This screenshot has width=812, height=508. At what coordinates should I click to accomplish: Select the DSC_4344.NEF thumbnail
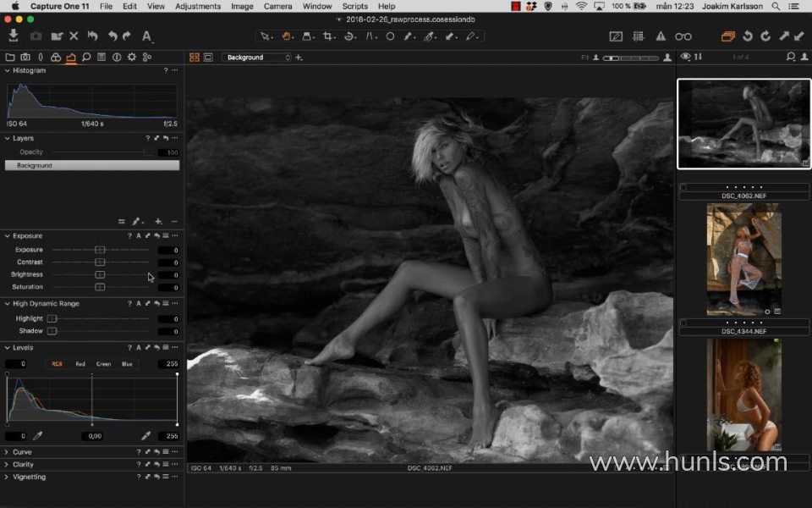point(744,259)
